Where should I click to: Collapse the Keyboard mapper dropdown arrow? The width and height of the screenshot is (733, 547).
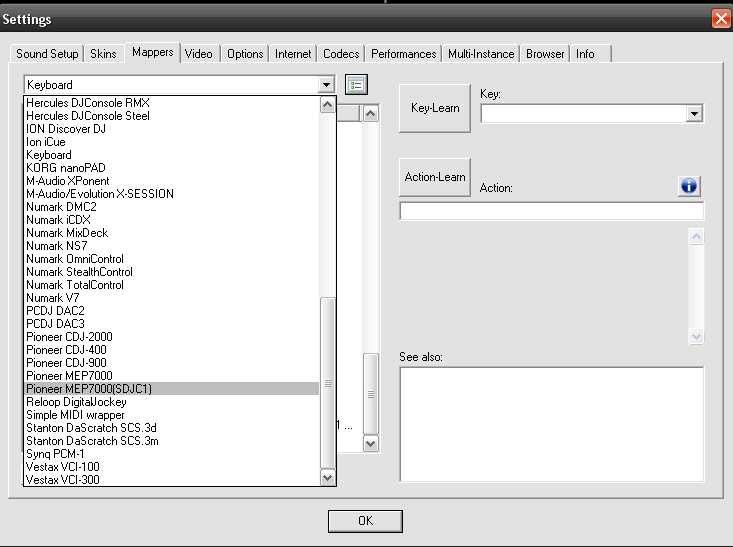point(325,85)
